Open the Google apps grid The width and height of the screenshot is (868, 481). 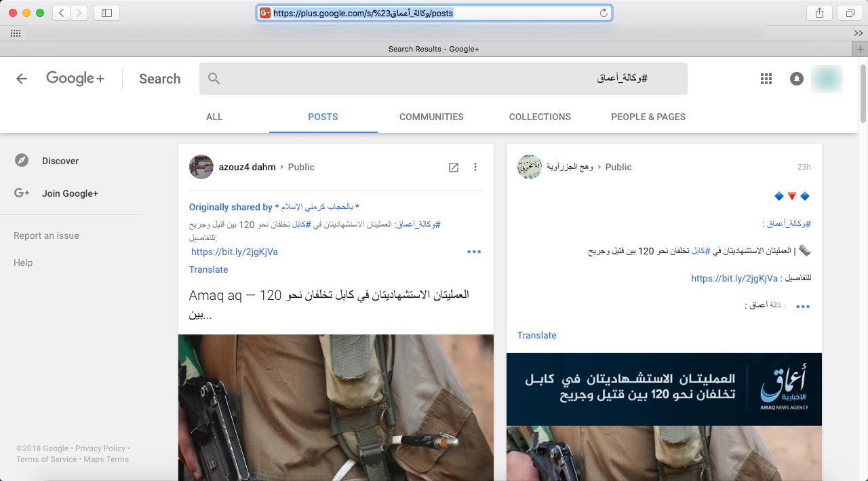click(766, 79)
